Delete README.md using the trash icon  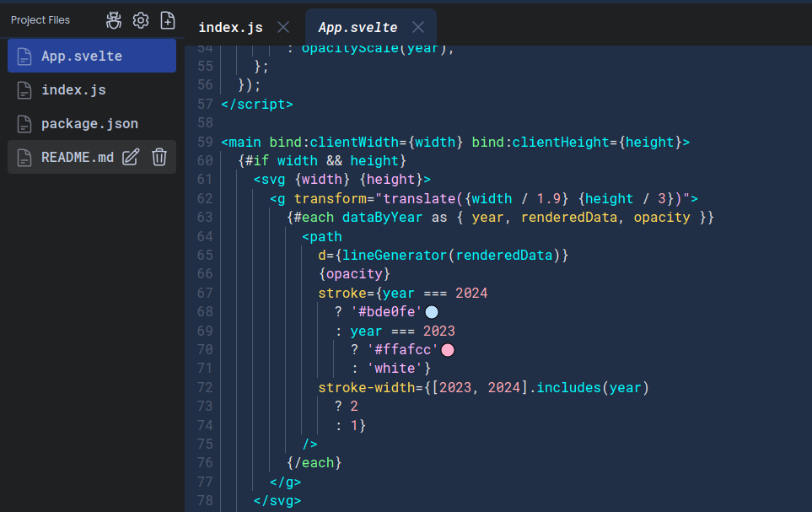[159, 157]
